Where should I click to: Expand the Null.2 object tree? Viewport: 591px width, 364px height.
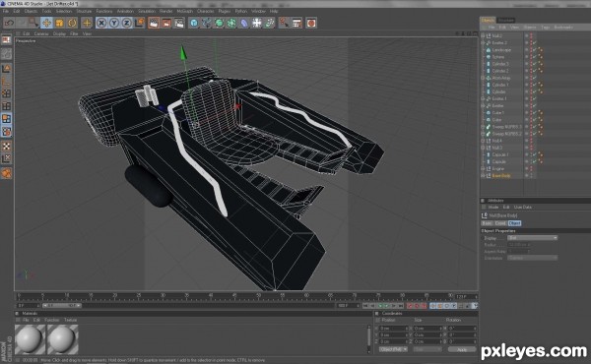pyautogui.click(x=484, y=35)
